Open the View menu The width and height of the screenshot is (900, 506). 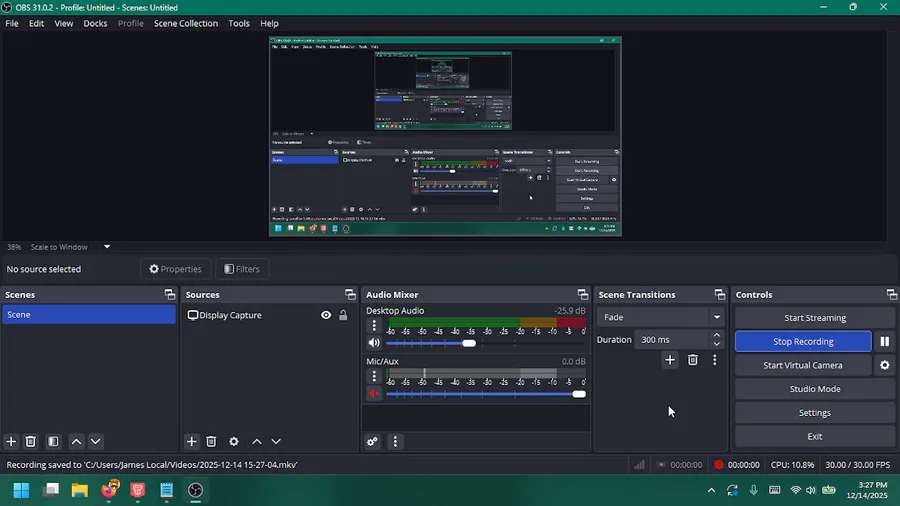pyautogui.click(x=64, y=24)
